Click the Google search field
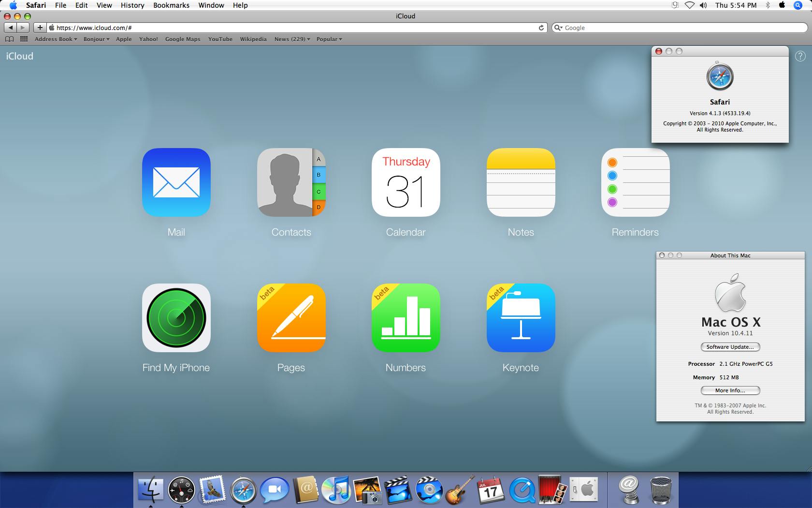The width and height of the screenshot is (812, 508). coord(680,28)
